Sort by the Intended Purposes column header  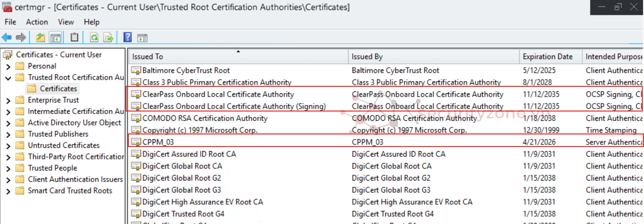click(612, 56)
